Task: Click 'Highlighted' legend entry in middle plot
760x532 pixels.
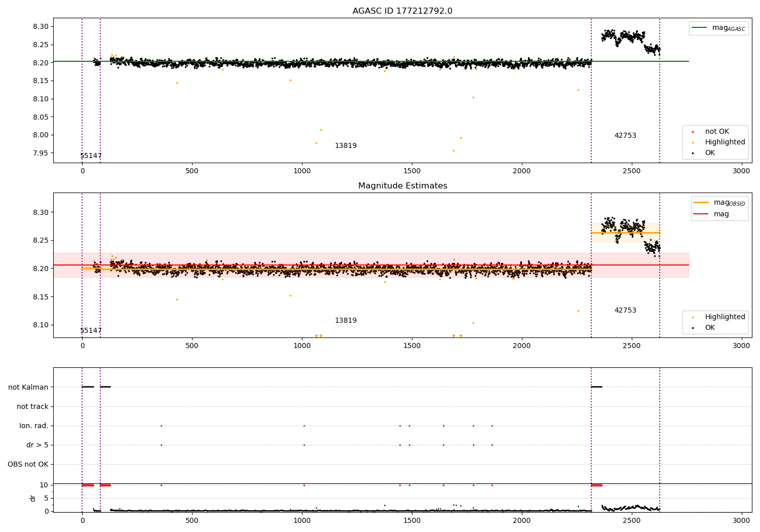Action: click(719, 317)
